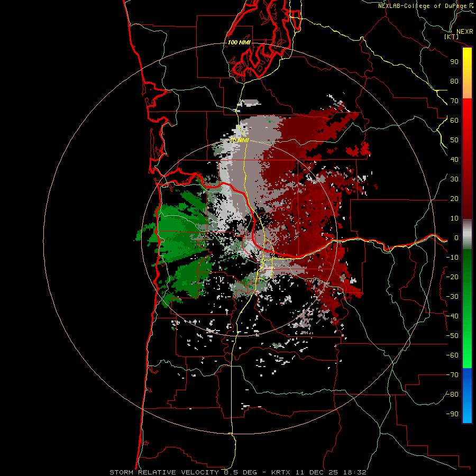Select the 80 value on the velocity scale
This screenshot has height=476, width=476.
(454, 81)
